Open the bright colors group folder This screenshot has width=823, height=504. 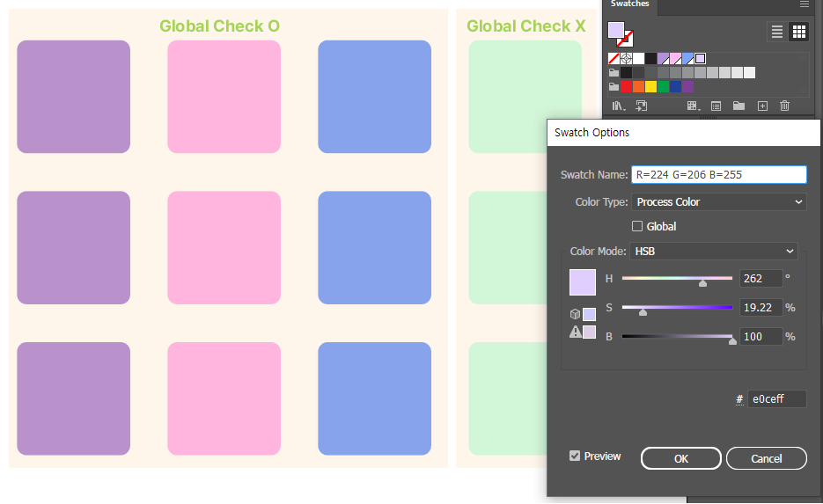614,86
